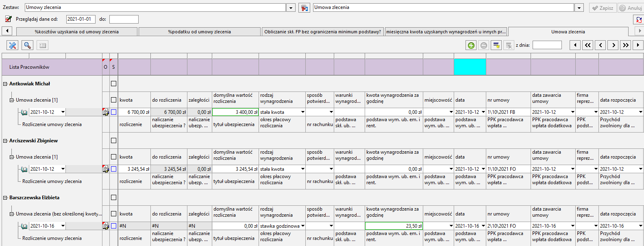This screenshot has width=644, height=246.
Task: Jump backward with the double left arrow
Action: pos(588,45)
